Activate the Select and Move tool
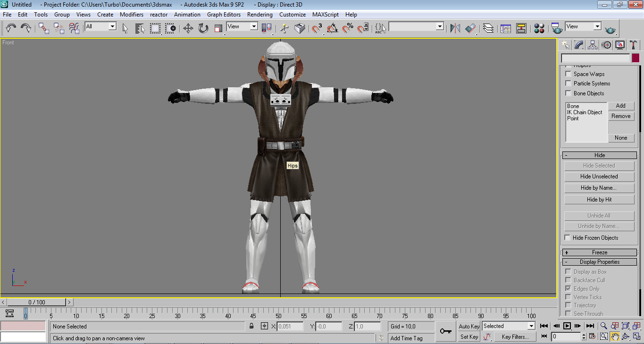 [188, 28]
